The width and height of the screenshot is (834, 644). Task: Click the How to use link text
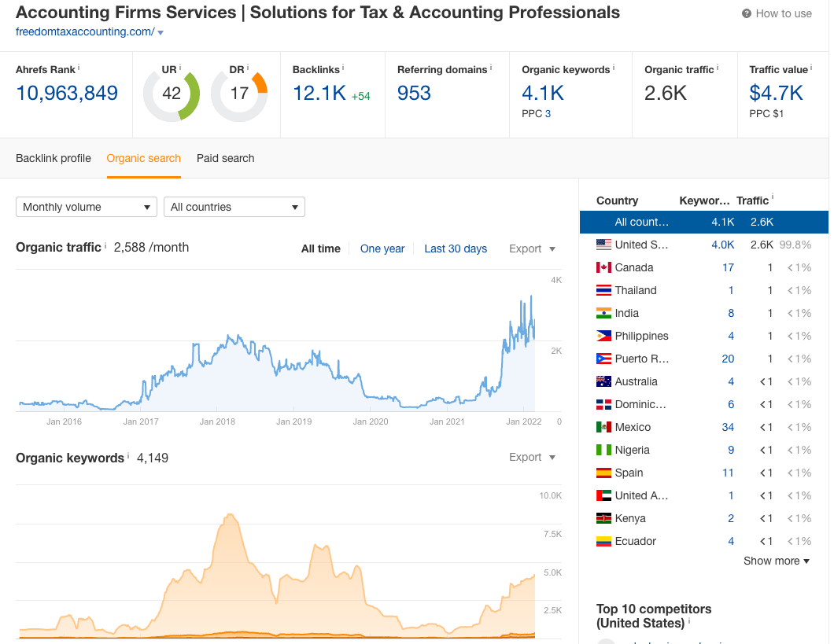tap(784, 14)
